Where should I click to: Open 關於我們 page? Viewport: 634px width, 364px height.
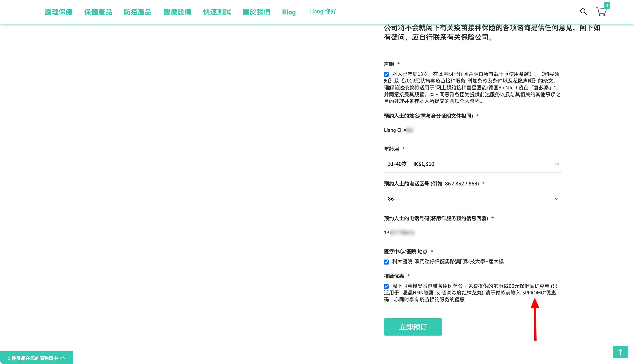tap(256, 12)
